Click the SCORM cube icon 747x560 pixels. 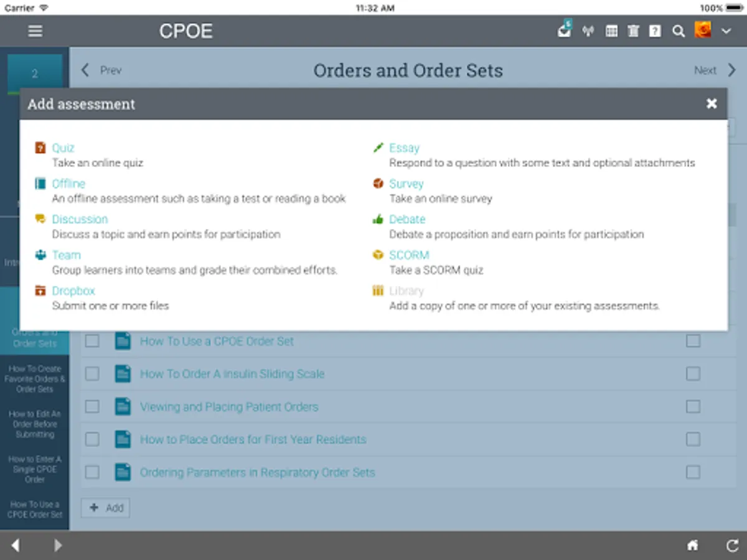[378, 254]
